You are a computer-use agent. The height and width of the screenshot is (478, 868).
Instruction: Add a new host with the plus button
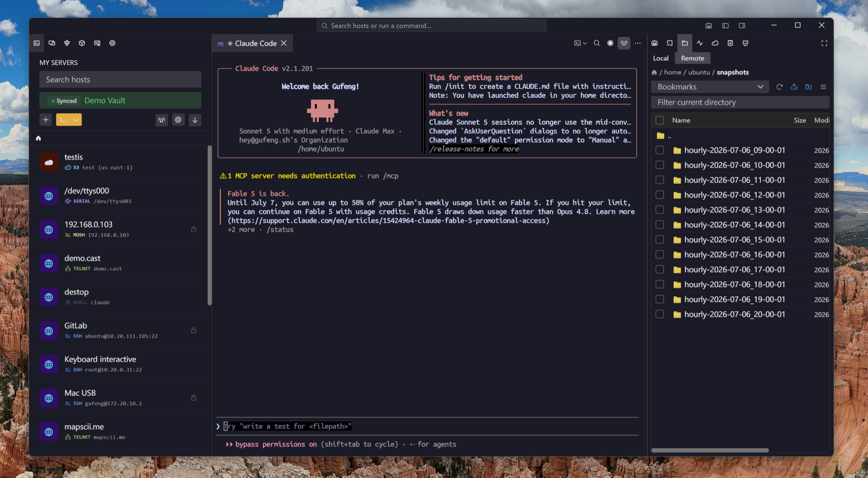click(x=46, y=120)
